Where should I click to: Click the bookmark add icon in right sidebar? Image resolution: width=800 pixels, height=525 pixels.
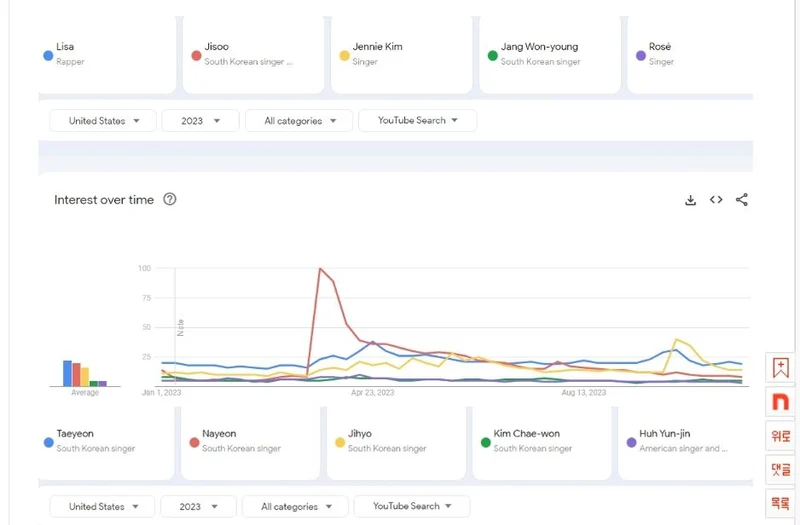tap(780, 368)
